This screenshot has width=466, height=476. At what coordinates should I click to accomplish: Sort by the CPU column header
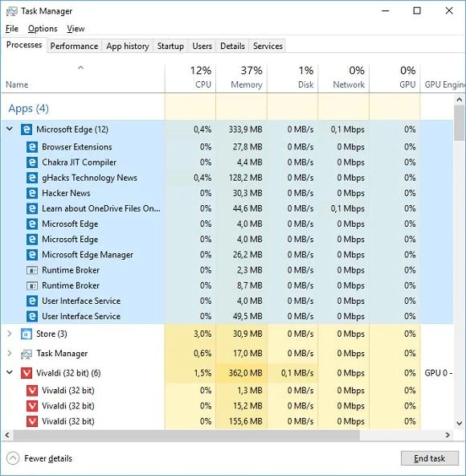coord(190,78)
